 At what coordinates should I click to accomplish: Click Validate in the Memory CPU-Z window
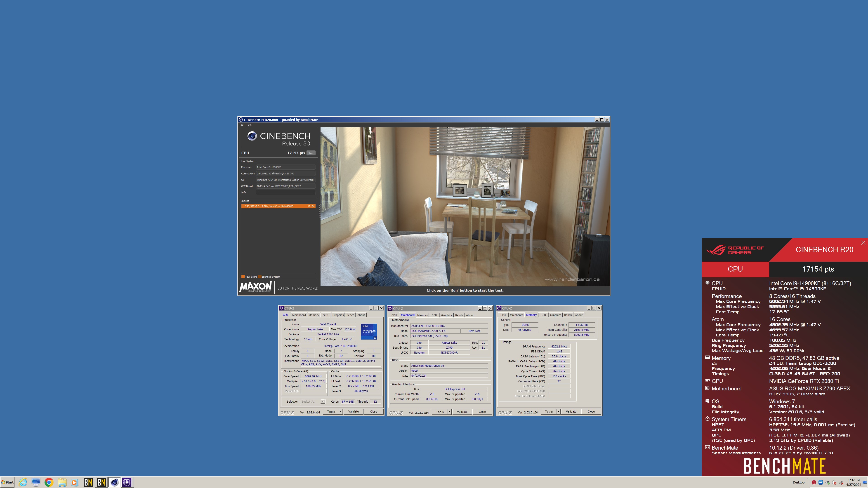tap(571, 412)
